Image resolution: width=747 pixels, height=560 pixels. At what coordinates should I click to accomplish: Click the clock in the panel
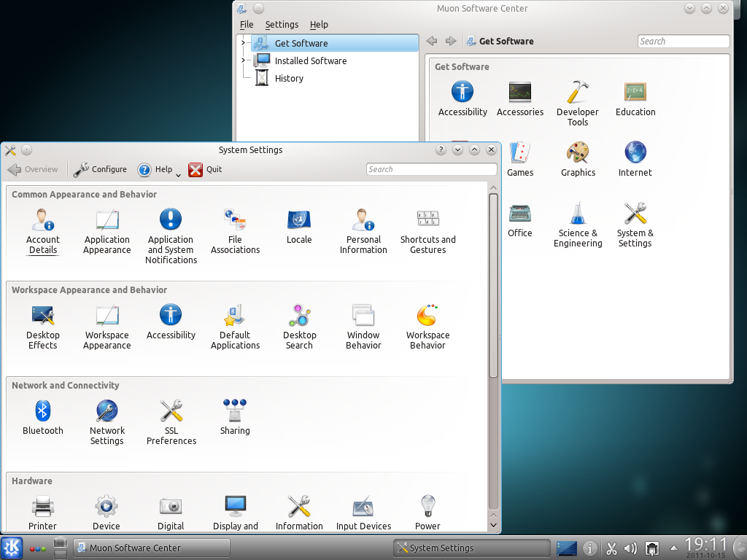point(706,547)
